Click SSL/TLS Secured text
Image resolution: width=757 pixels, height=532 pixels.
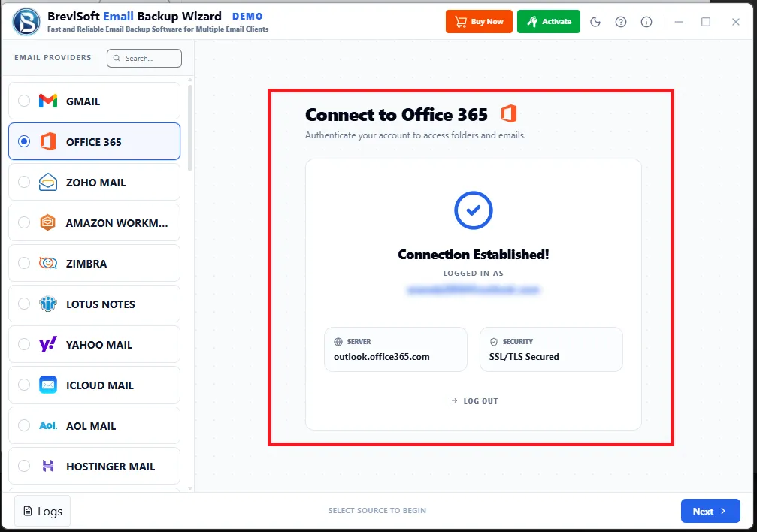(x=524, y=357)
